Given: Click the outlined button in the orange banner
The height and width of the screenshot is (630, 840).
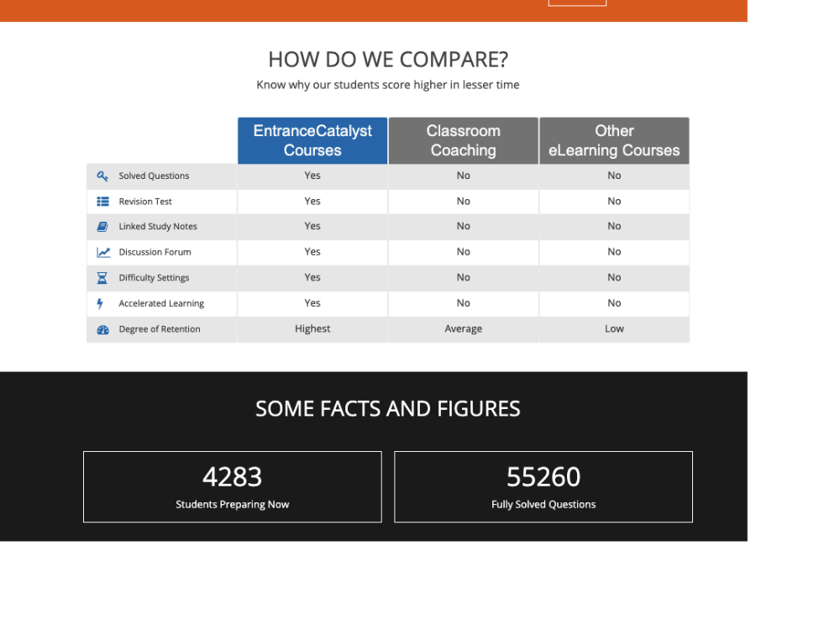Looking at the screenshot, I should (577, 3).
